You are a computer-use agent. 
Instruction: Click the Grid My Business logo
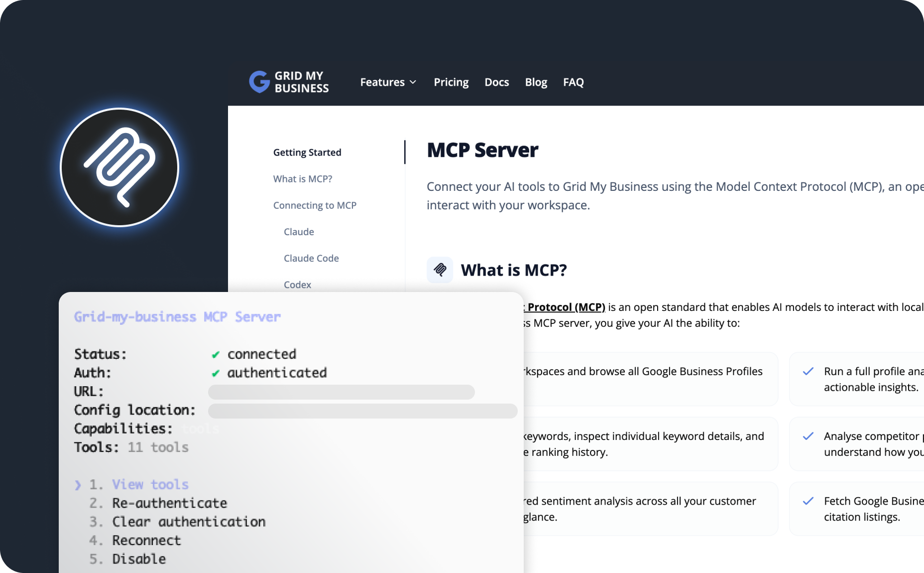[289, 82]
